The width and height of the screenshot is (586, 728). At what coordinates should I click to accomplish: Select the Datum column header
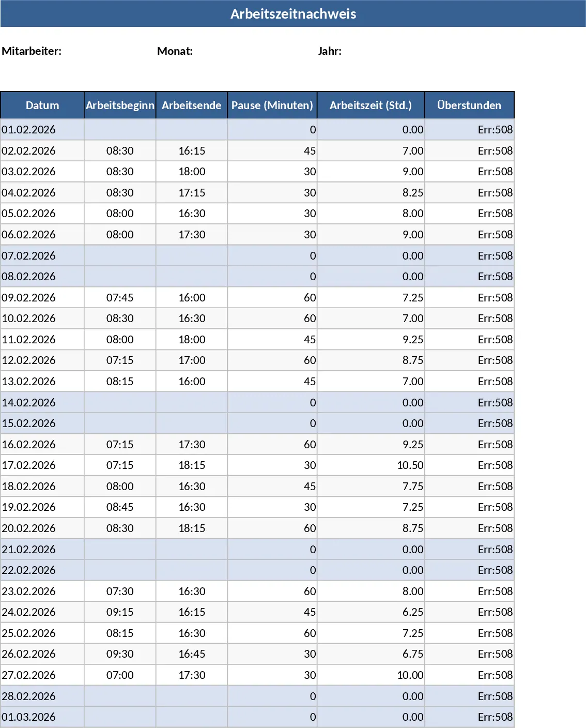pos(42,105)
